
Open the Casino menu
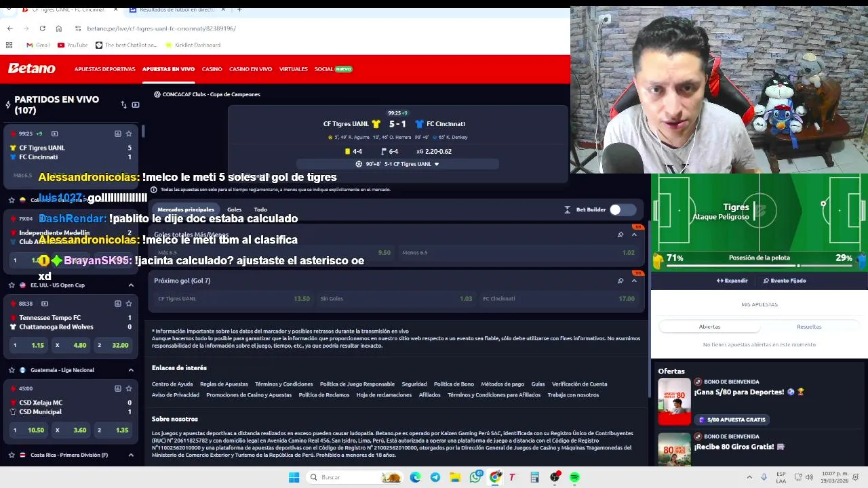(212, 69)
